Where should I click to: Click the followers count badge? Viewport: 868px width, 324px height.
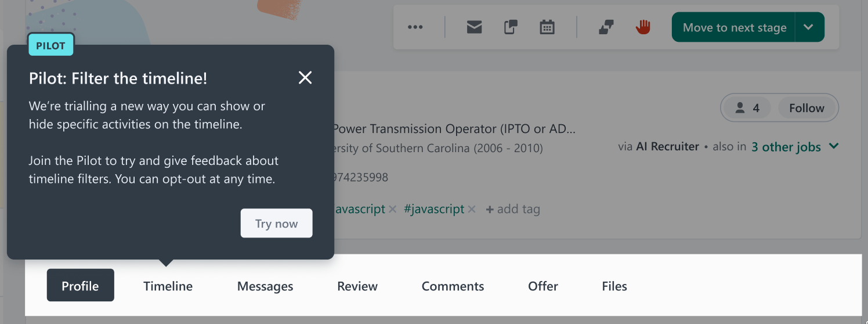pos(747,108)
